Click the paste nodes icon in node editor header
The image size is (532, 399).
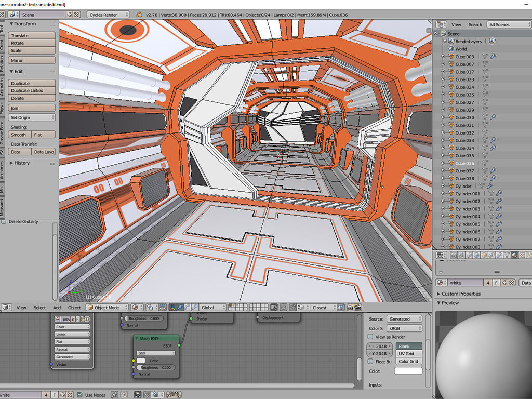pyautogui.click(x=177, y=395)
